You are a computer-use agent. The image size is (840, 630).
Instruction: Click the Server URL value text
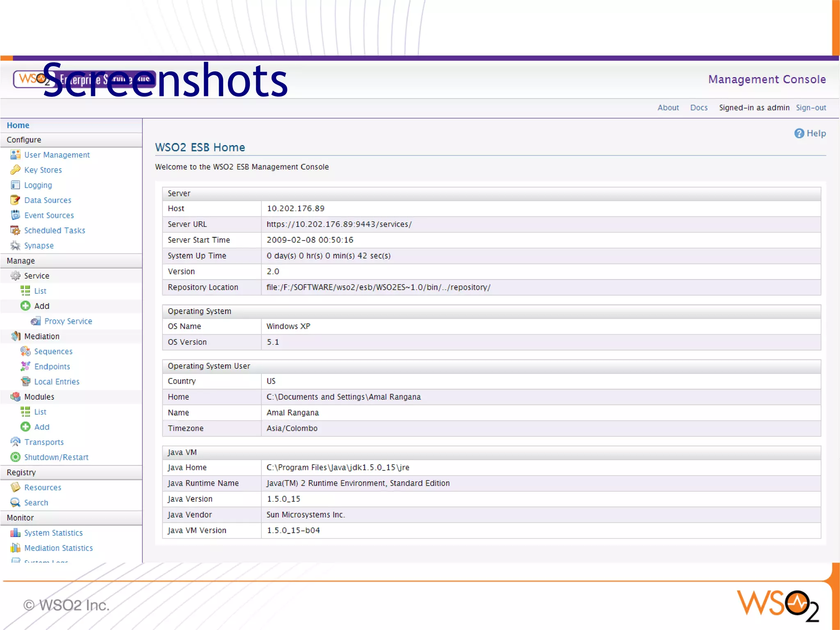(339, 224)
